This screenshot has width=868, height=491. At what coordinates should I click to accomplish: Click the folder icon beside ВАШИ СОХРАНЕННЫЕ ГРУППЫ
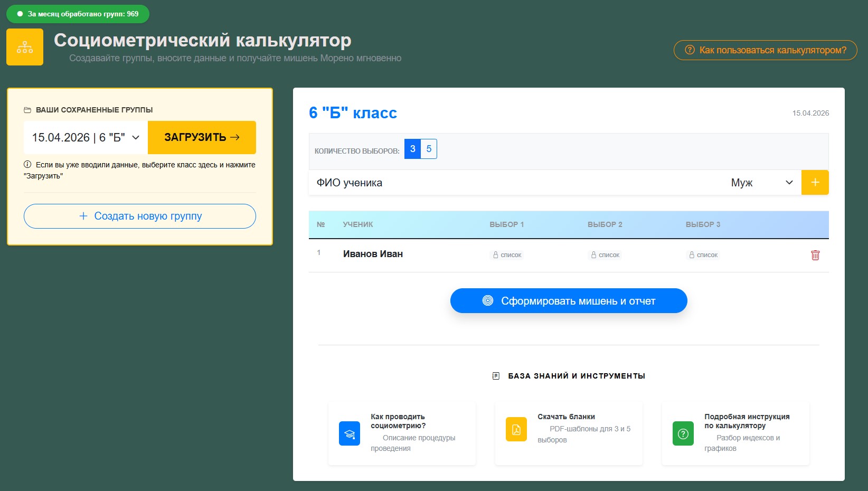[27, 110]
